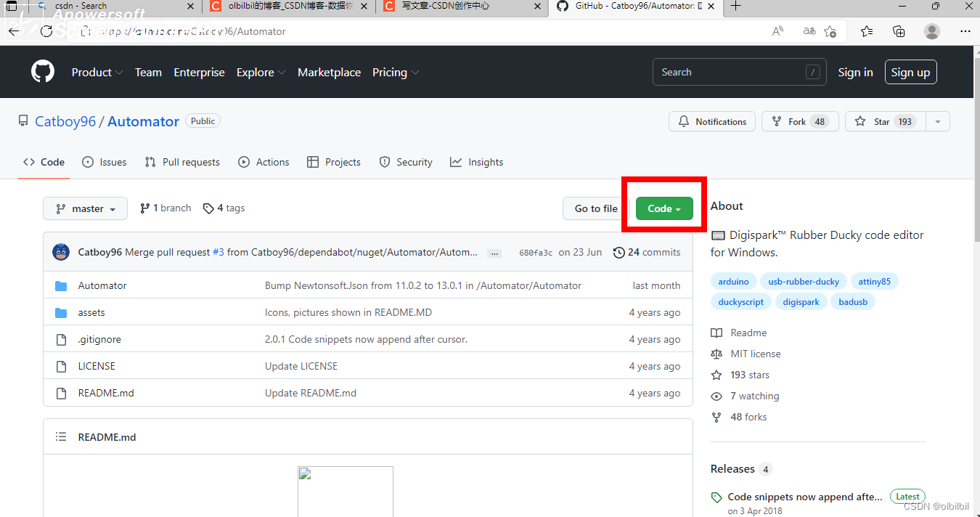The image size is (980, 517).
Task: Expand the Pricing menu
Action: coord(396,72)
